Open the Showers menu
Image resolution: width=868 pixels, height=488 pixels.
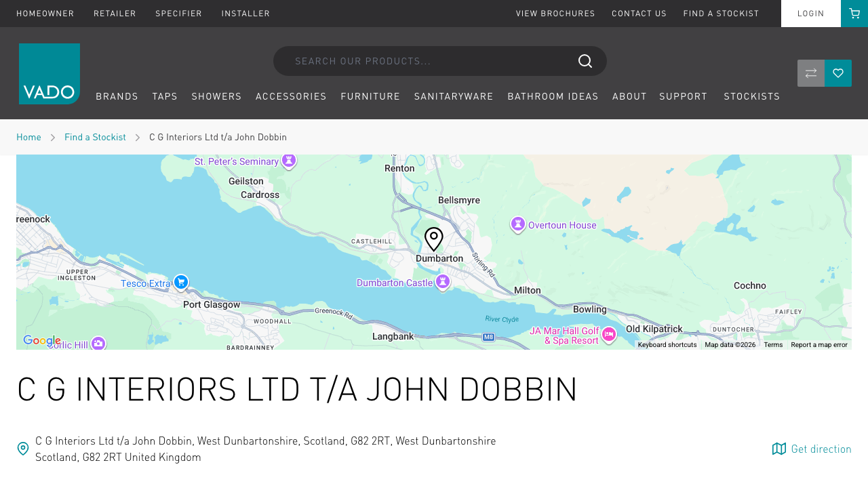tap(216, 96)
